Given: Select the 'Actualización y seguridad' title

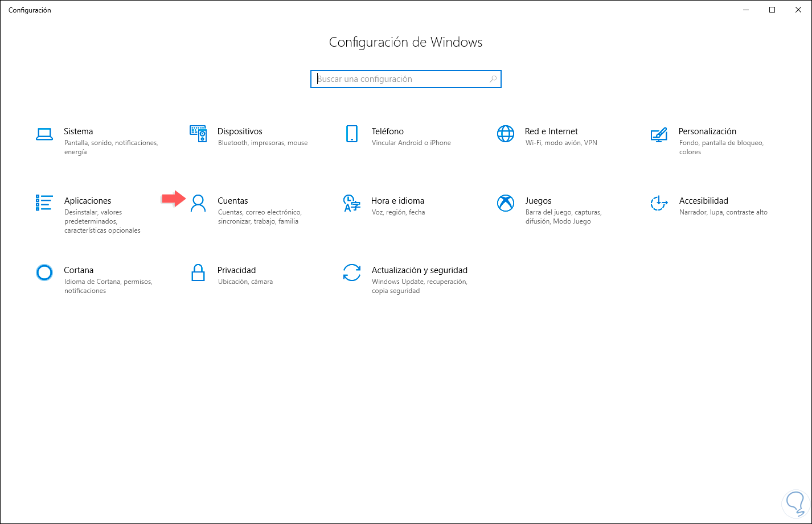Looking at the screenshot, I should 419,270.
